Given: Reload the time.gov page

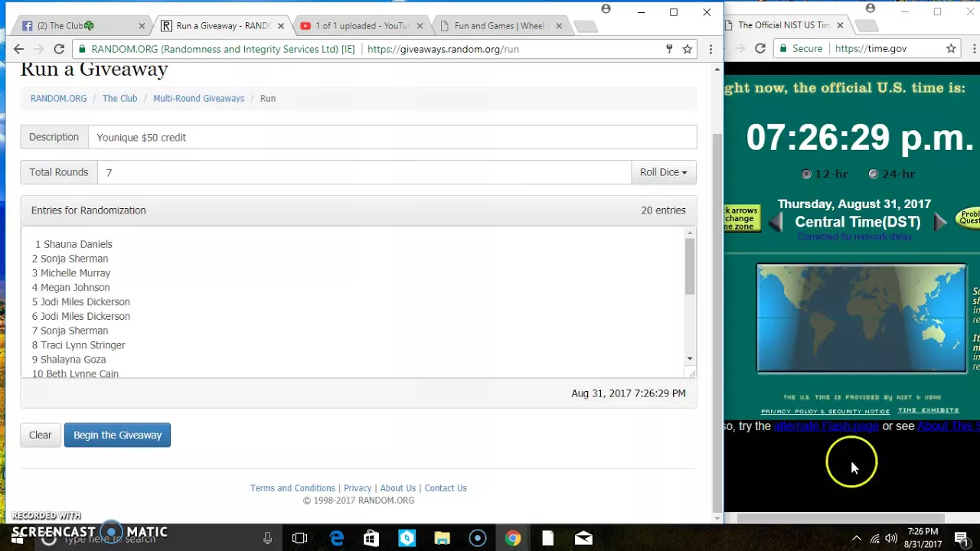Looking at the screenshot, I should click(759, 48).
